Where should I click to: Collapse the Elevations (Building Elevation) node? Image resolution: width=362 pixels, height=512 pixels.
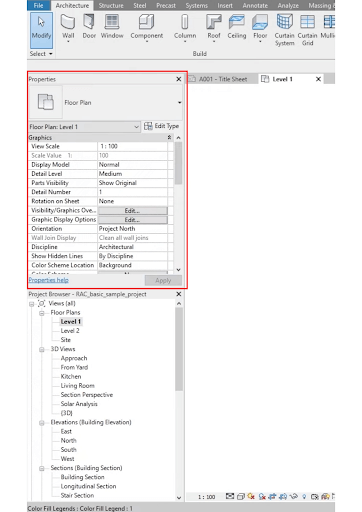tap(42, 423)
